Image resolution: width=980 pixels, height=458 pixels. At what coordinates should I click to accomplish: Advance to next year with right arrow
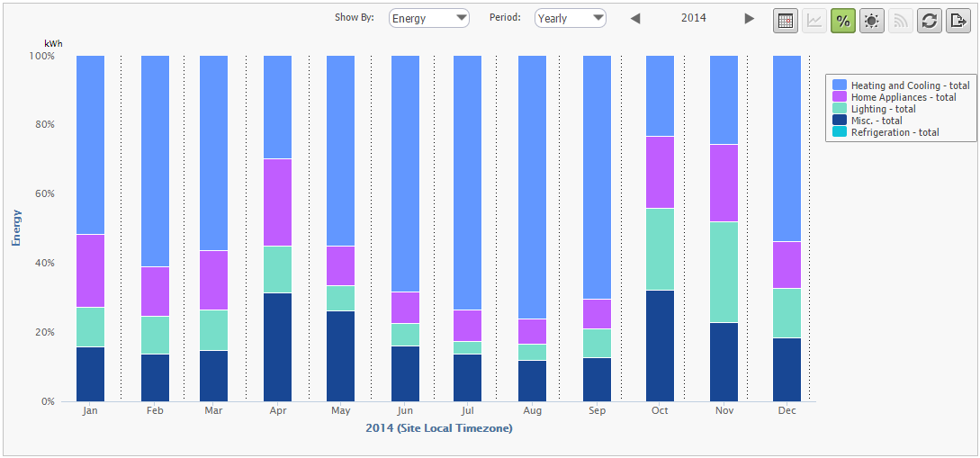(x=750, y=19)
